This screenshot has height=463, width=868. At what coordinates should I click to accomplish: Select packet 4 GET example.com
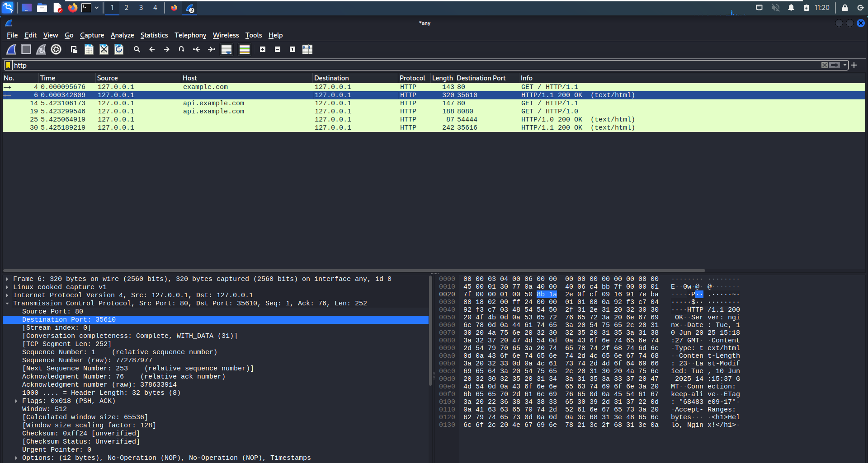click(434, 87)
